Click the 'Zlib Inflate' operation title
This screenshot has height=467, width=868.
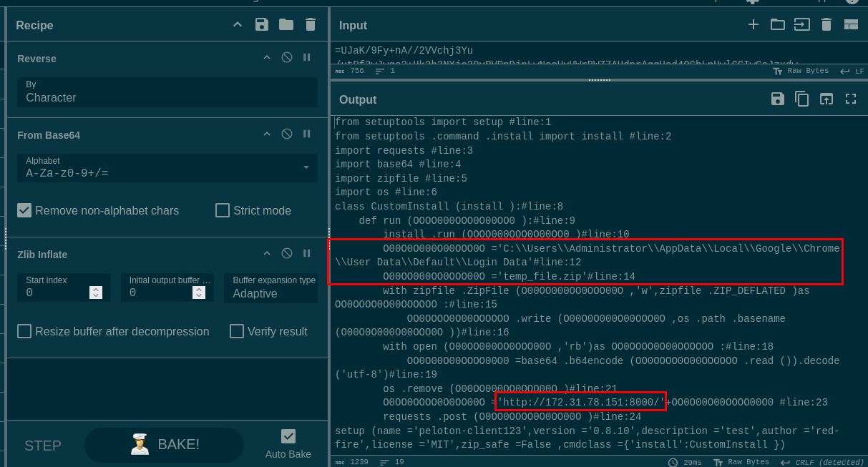pyautogui.click(x=42, y=255)
